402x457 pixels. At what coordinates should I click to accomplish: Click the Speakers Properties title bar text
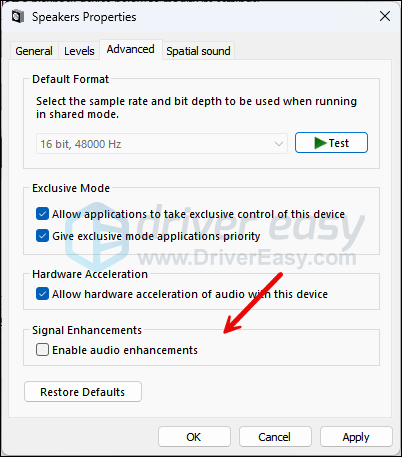(84, 17)
